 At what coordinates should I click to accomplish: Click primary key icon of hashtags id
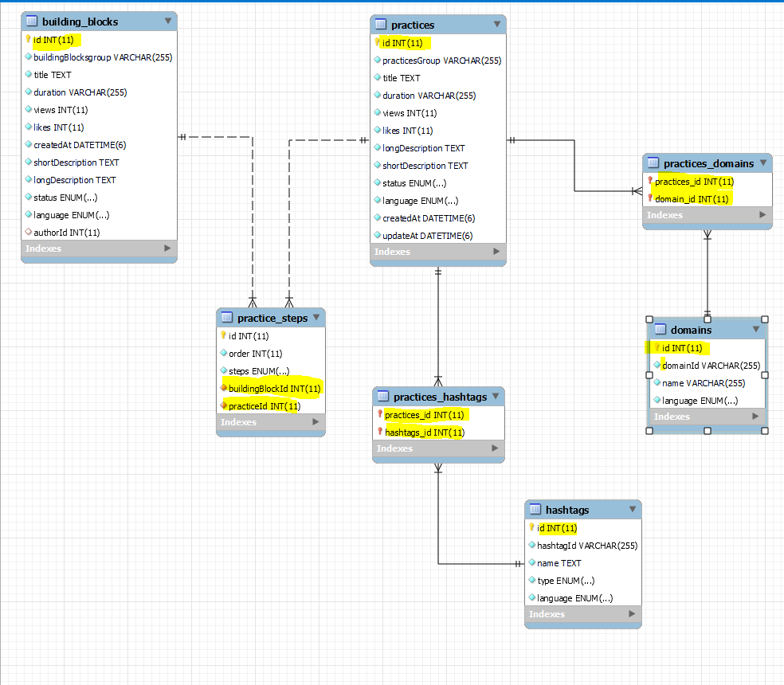531,528
